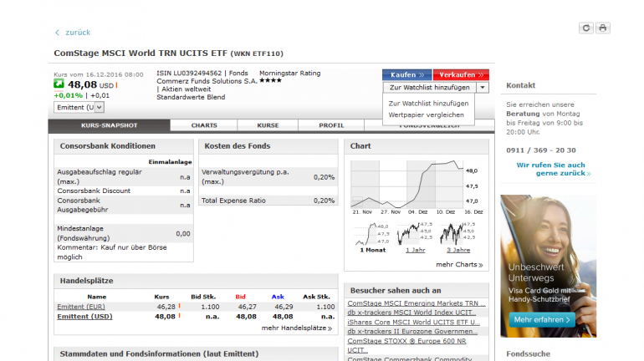Viewport: 644px width, 361px height.
Task: Open iShares Core MSCI World UCITS ETF link
Action: 414,322
